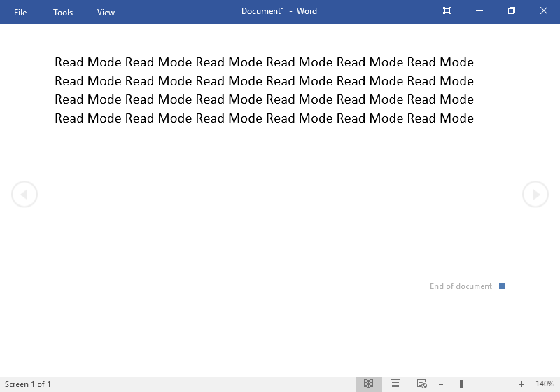This screenshot has width=560, height=392.
Task: Click the zoom slider handle
Action: (461, 384)
